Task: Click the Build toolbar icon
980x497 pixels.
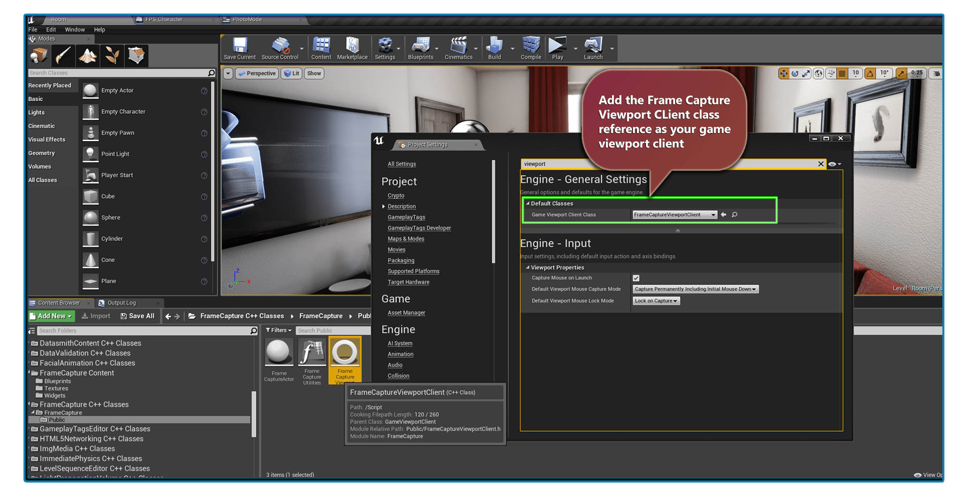Action: click(495, 49)
